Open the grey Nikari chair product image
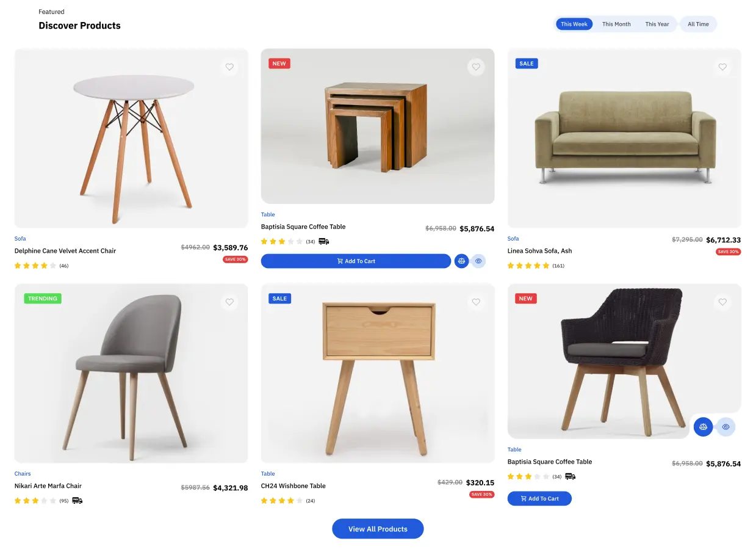The image size is (756, 549). coord(131,373)
